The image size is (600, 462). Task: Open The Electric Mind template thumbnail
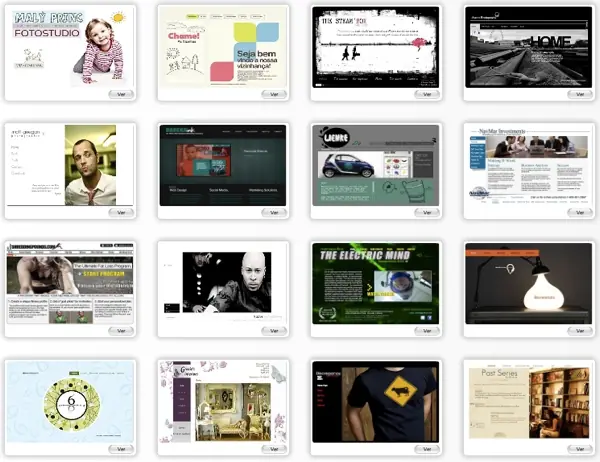(376, 284)
